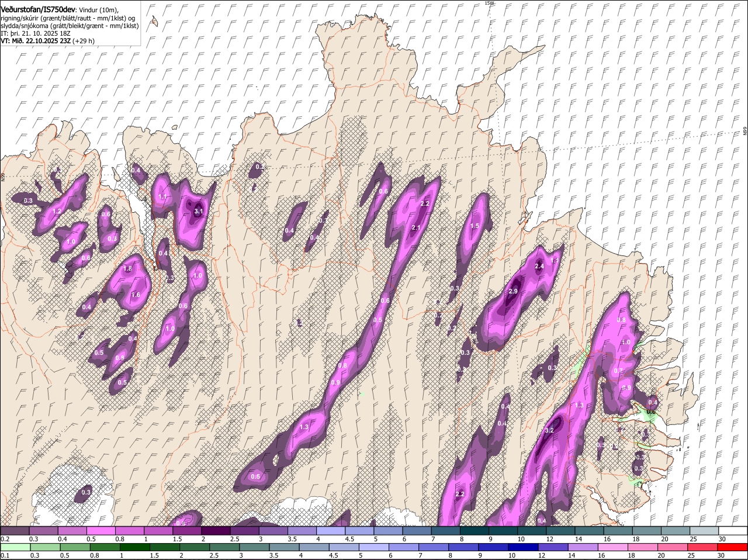Click the pale green 0.1 rain legend swatch
Viewport: 748px width, 560px height.
pos(16,547)
